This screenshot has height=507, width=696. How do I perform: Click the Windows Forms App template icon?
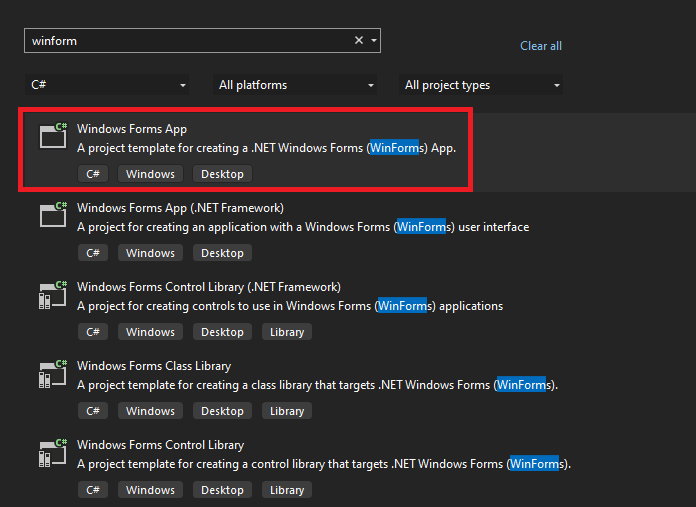(x=53, y=135)
